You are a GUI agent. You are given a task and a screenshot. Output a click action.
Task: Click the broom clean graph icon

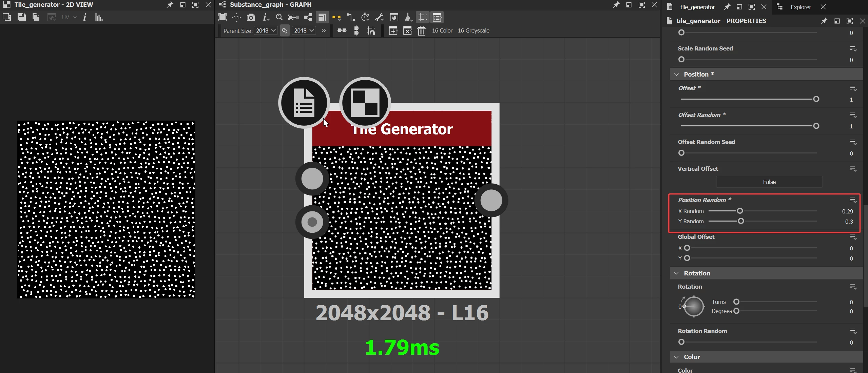click(x=408, y=17)
